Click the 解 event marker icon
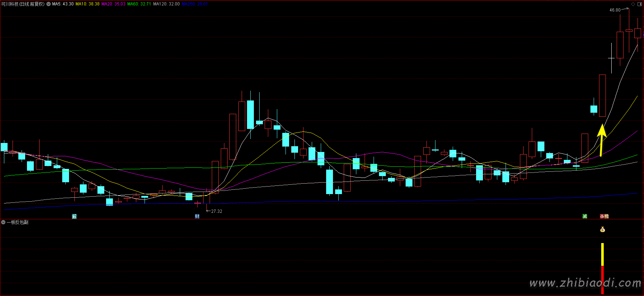Viewport: 644px width, 296px height. point(74,216)
